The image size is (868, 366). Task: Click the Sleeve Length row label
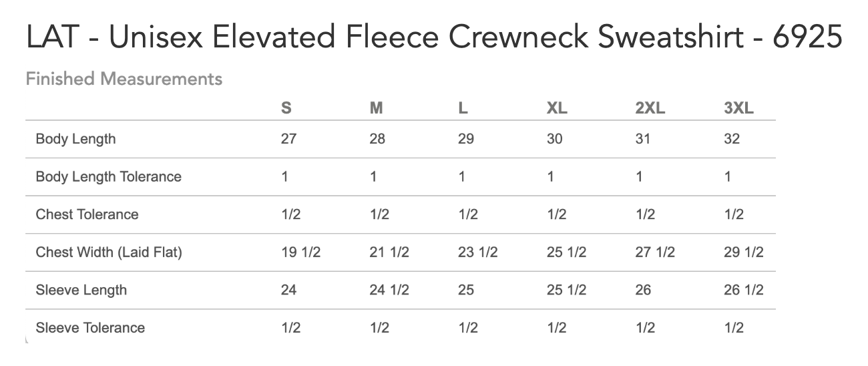coord(81,290)
